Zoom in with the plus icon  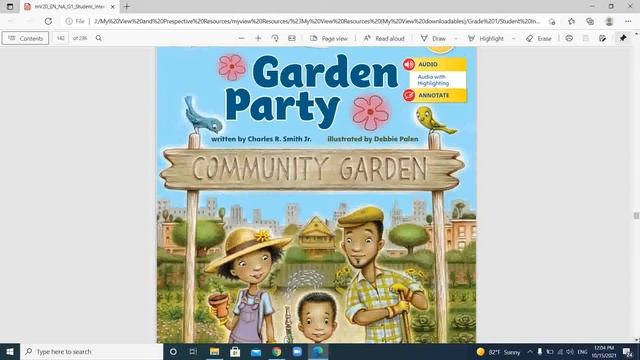258,38
